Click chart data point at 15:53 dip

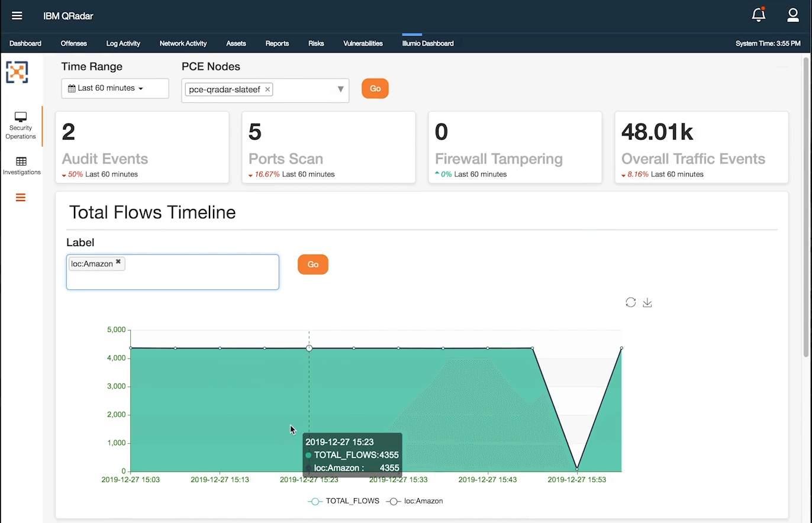(577, 469)
